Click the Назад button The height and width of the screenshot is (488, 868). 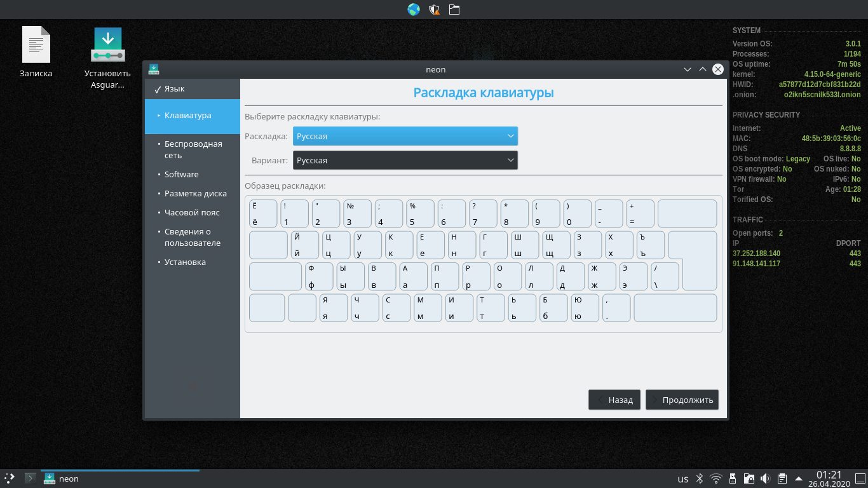pyautogui.click(x=614, y=400)
